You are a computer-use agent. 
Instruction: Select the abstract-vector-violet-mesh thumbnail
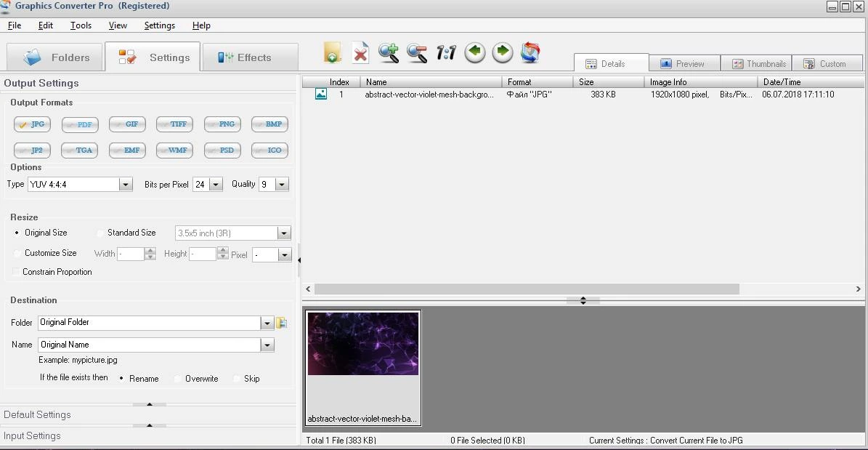tap(362, 368)
